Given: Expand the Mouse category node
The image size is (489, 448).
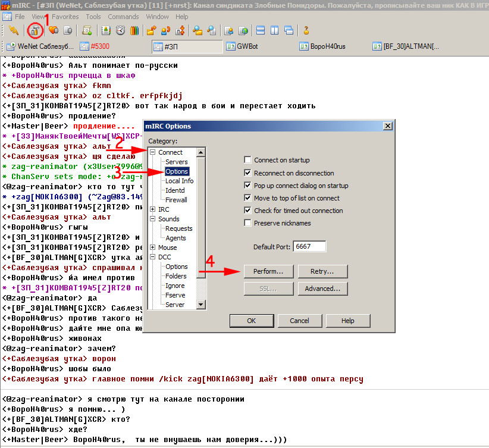Looking at the screenshot, I should [152, 247].
